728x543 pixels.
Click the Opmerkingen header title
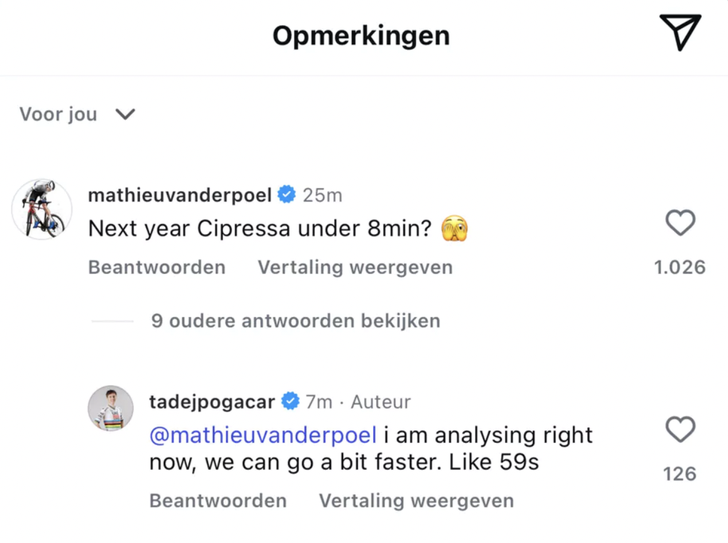[x=361, y=36]
